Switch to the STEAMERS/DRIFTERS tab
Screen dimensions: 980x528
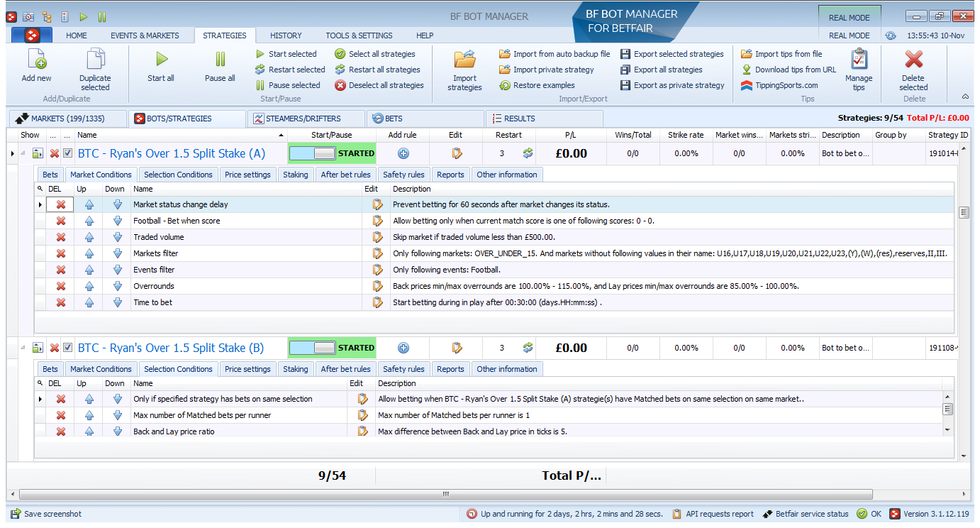point(305,119)
